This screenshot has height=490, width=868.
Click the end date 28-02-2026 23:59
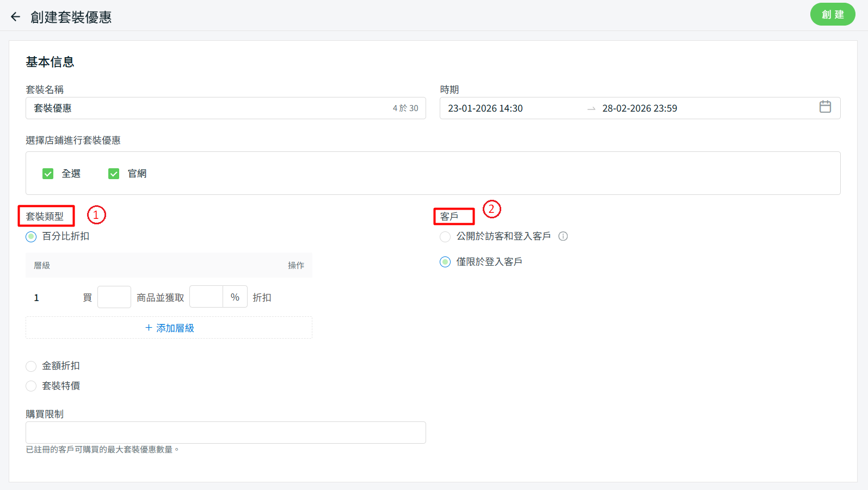click(x=639, y=108)
